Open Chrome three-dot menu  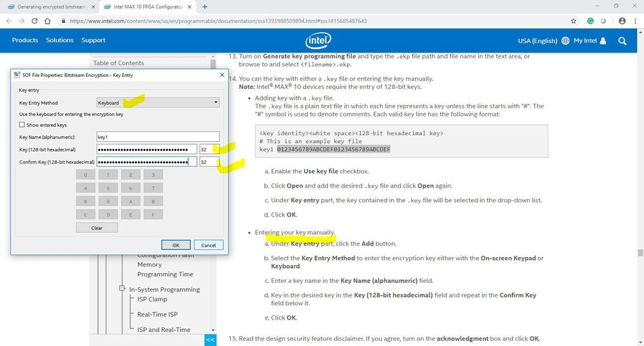635,21
